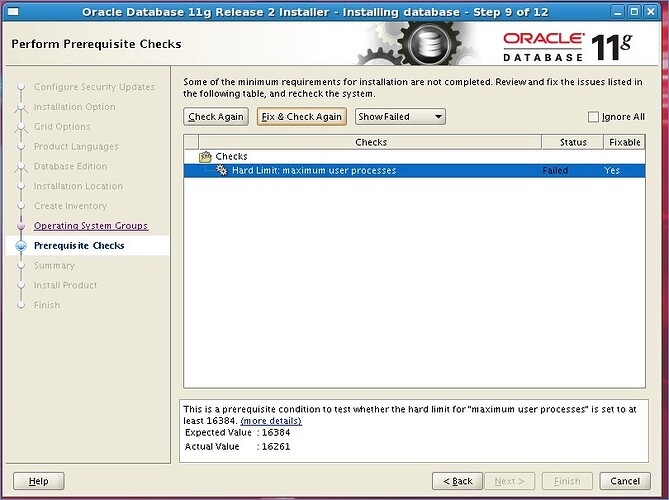Image resolution: width=669 pixels, height=500 pixels.
Task: Click the Status column header
Action: (573, 142)
